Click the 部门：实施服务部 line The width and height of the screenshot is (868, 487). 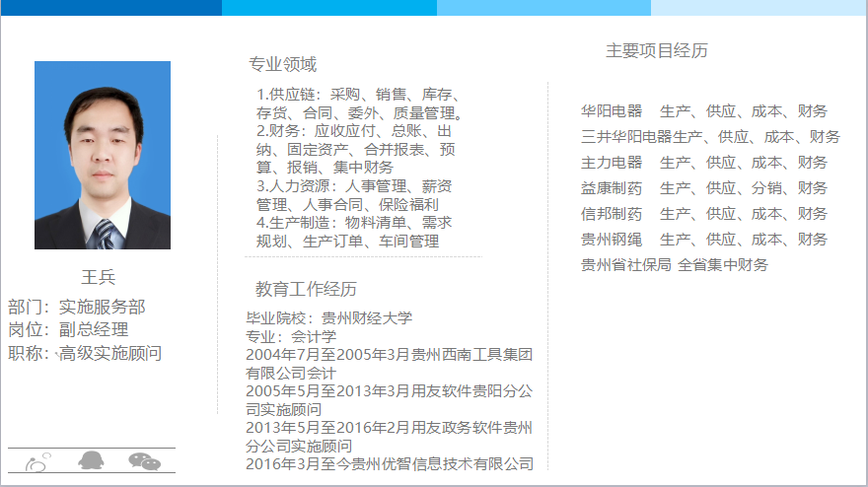coord(77,308)
